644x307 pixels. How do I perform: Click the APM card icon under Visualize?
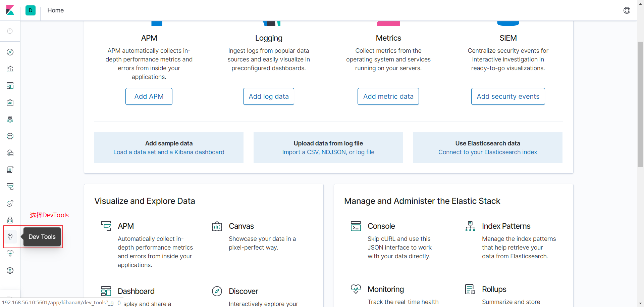click(106, 226)
